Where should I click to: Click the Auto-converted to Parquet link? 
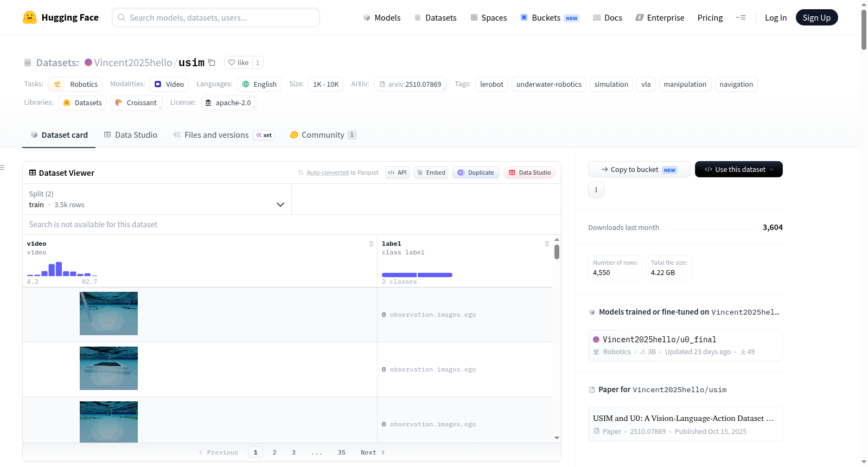coord(328,172)
